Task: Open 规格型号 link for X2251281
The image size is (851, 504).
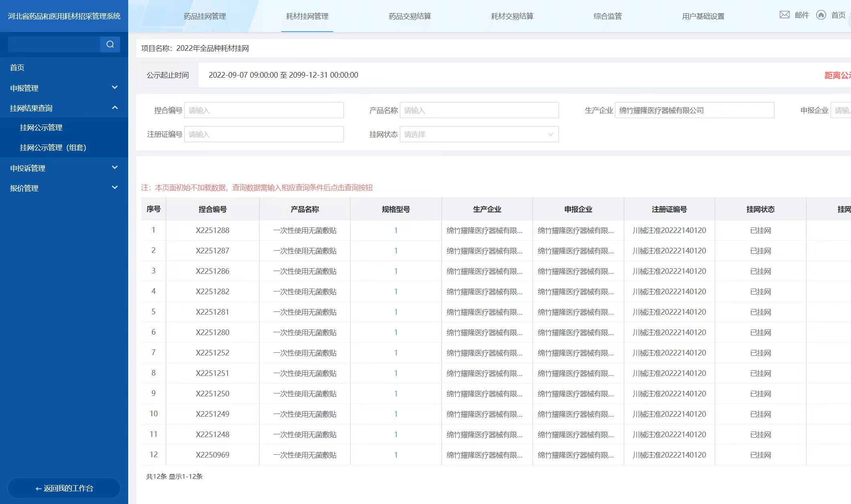Action: (396, 312)
